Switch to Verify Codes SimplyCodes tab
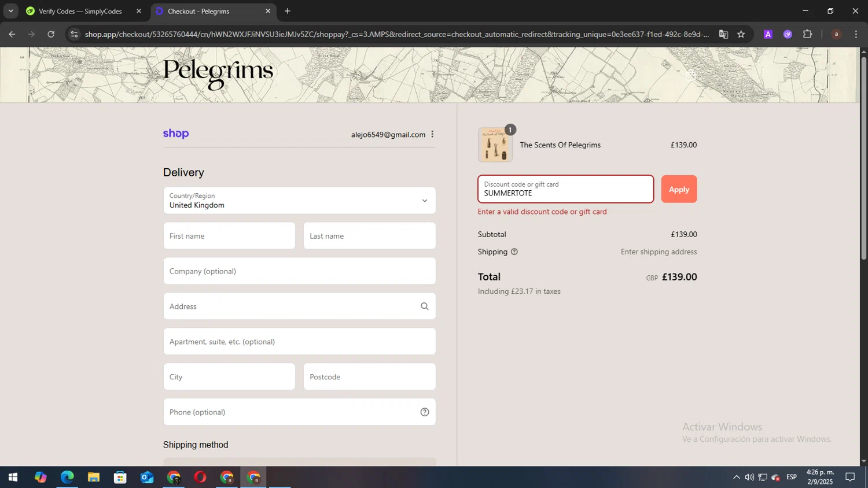 80,11
